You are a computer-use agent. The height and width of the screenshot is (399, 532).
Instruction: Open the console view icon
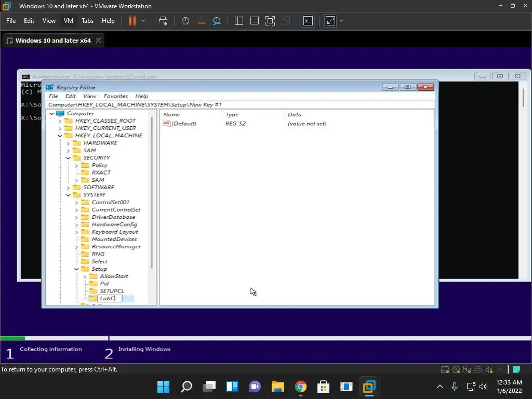pos(308,21)
